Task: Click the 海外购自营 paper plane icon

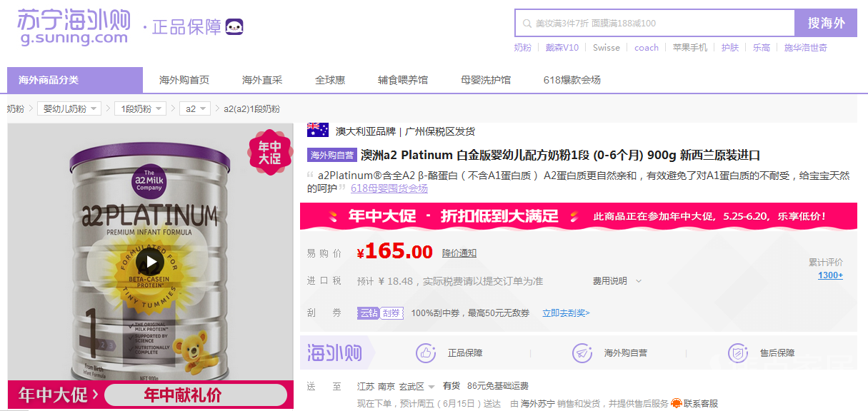Action: point(582,352)
